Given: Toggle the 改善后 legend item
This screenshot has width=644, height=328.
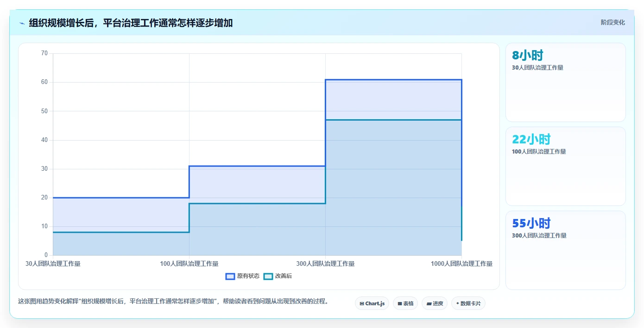Looking at the screenshot, I should pyautogui.click(x=278, y=276).
